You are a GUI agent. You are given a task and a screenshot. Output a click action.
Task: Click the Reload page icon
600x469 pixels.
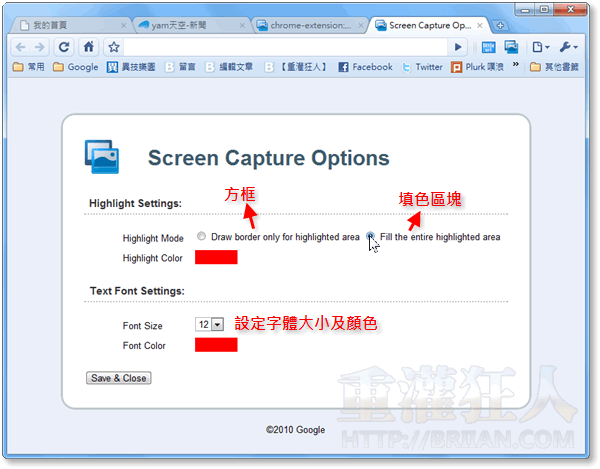point(65,47)
